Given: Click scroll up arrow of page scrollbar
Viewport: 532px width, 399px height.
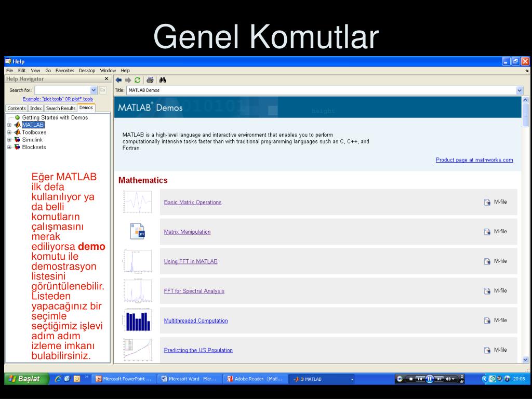Looking at the screenshot, I should (x=526, y=100).
